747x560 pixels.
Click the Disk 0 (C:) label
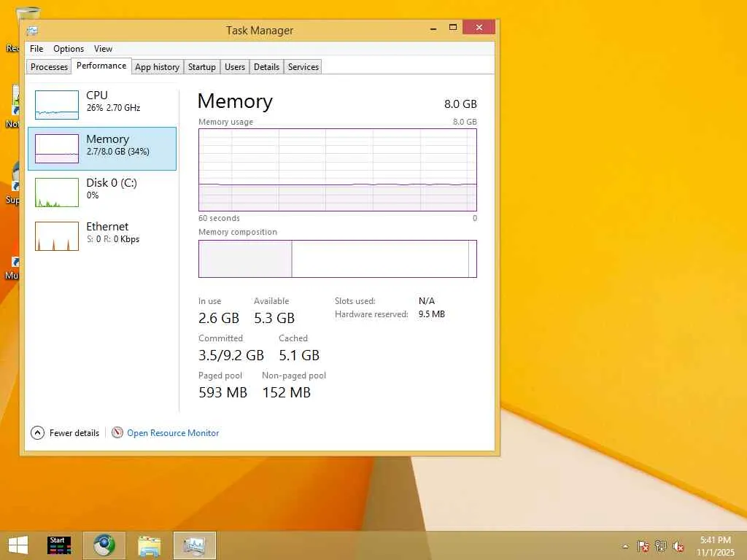click(112, 183)
